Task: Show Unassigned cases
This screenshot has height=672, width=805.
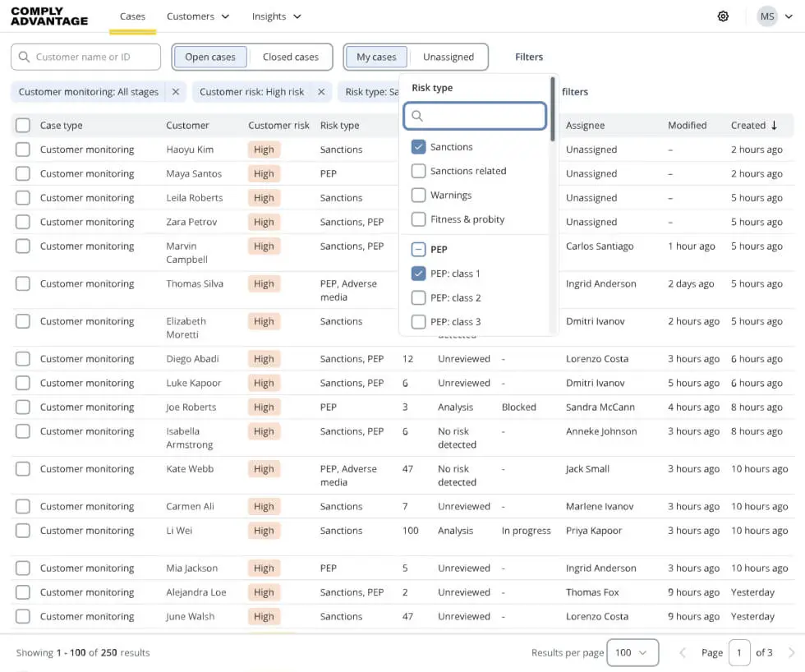Action: [x=448, y=57]
